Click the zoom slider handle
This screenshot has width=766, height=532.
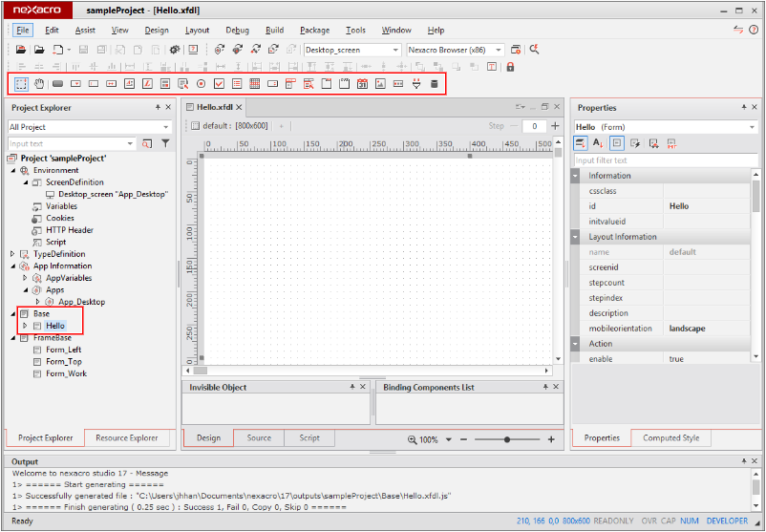pyautogui.click(x=507, y=439)
